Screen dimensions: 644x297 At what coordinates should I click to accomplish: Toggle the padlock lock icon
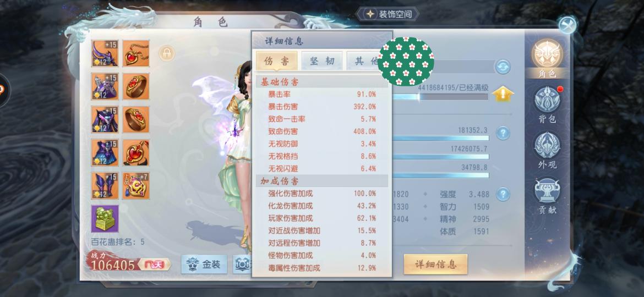[167, 53]
